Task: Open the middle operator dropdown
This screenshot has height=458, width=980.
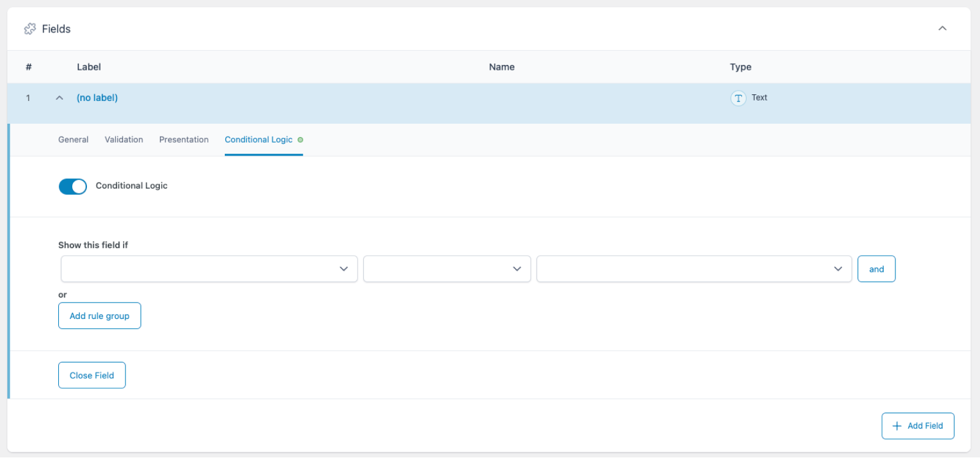Action: (x=447, y=269)
